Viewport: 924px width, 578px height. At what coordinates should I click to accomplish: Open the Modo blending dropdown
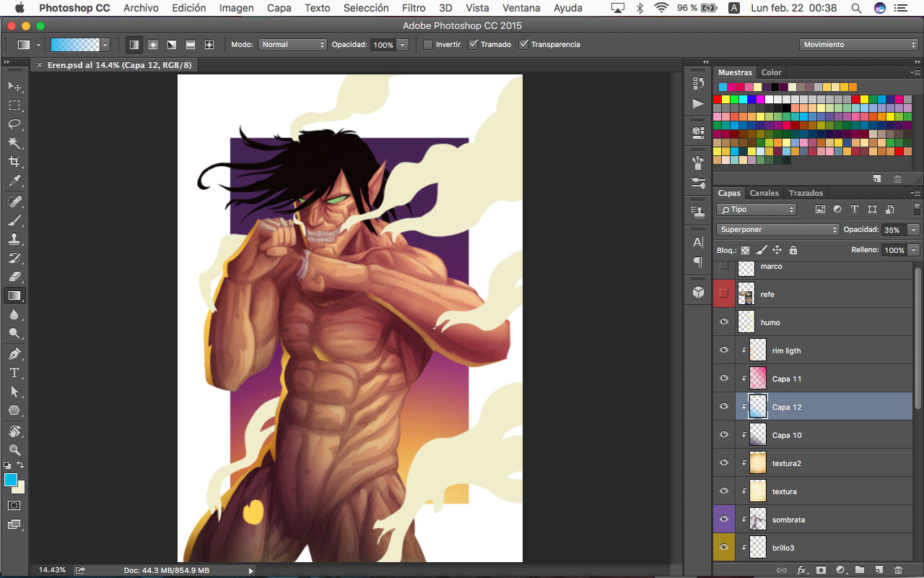point(292,44)
